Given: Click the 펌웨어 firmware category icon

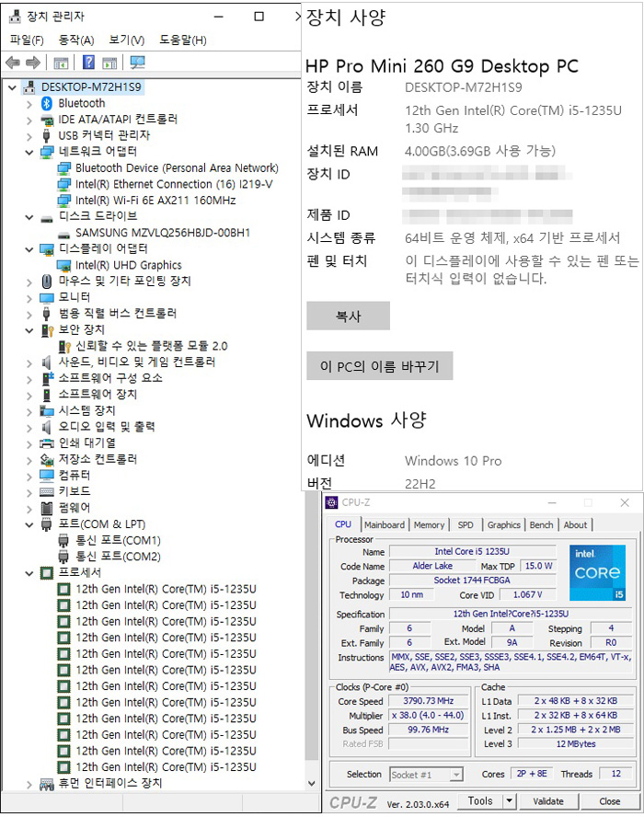Looking at the screenshot, I should point(46,508).
